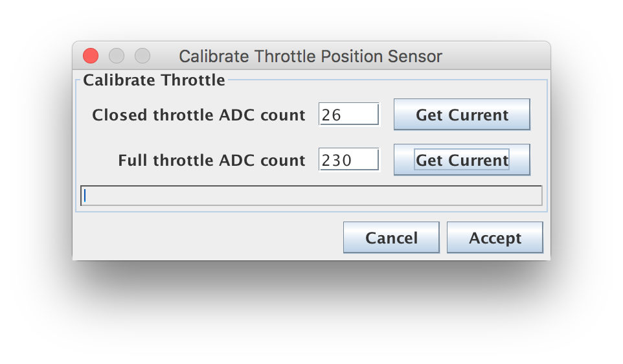Click the disabled minimize window button

pos(117,56)
